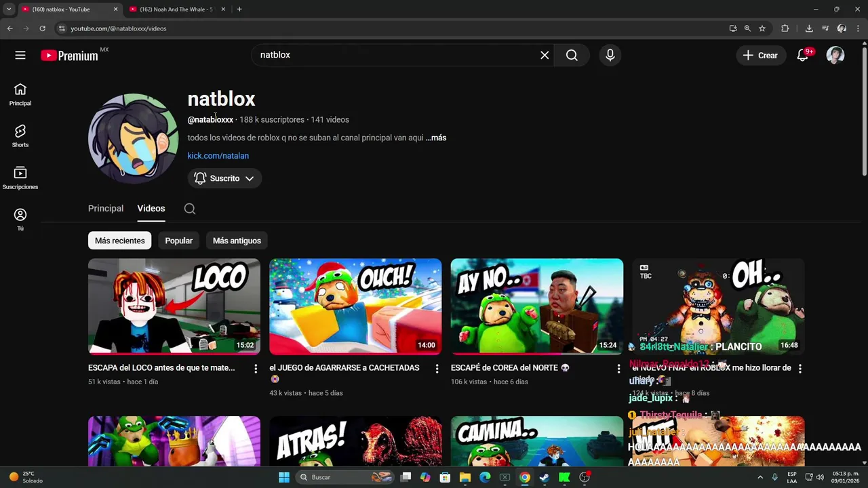Open Chrome three-dot menu
Viewport: 868px width, 488px height.
pyautogui.click(x=859, y=28)
